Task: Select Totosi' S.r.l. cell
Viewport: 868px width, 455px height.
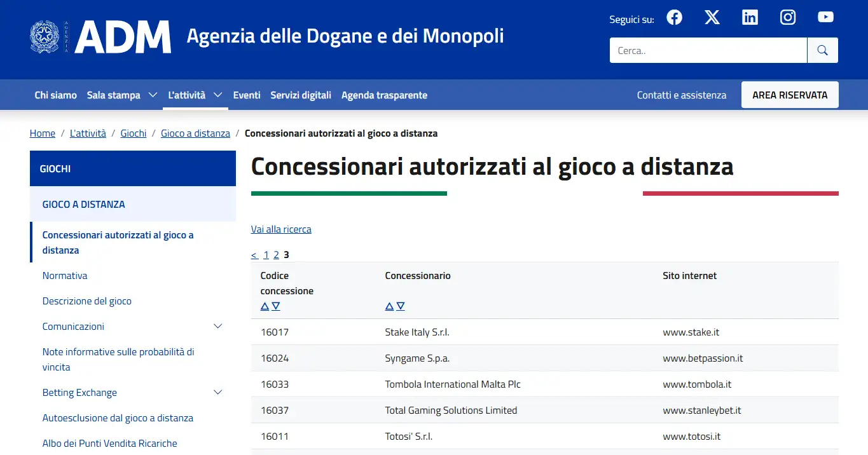Action: click(409, 437)
